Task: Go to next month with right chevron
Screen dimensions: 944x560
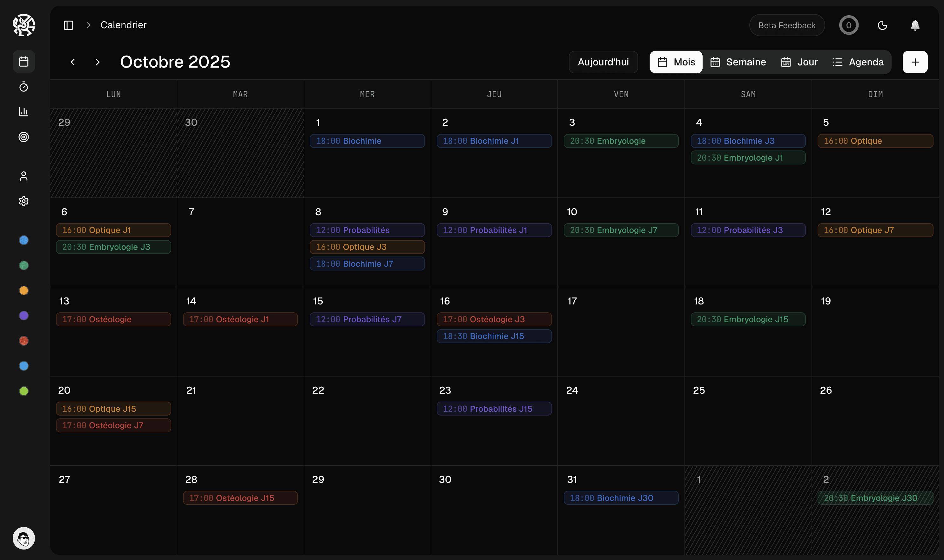Action: [x=98, y=62]
